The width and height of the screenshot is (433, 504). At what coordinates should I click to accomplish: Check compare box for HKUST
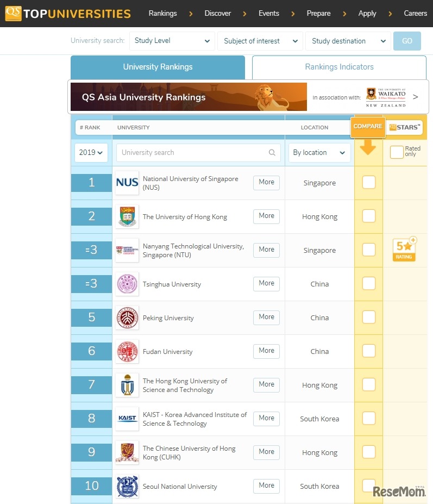tap(369, 385)
